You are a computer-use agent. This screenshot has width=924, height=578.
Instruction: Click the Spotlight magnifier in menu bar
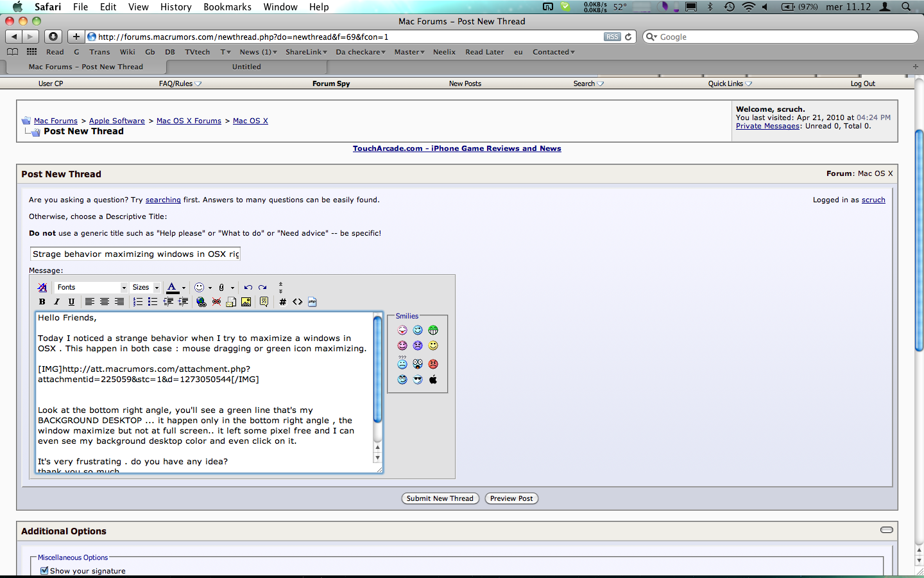coord(906,7)
